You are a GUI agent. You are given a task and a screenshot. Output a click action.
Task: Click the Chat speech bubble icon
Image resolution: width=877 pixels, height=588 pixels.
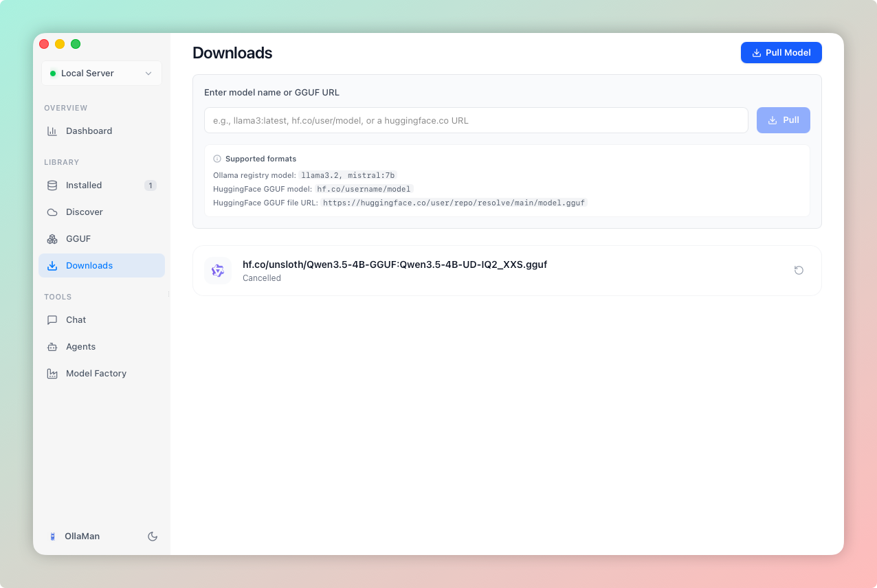tap(52, 320)
